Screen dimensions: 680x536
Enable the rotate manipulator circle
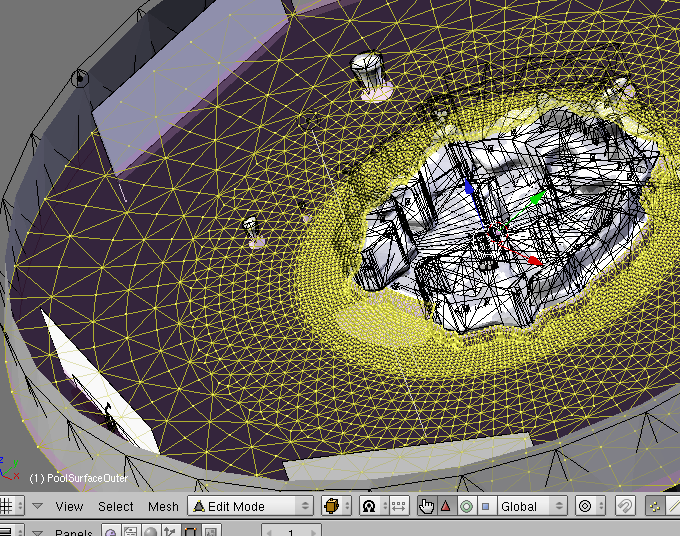[466, 506]
